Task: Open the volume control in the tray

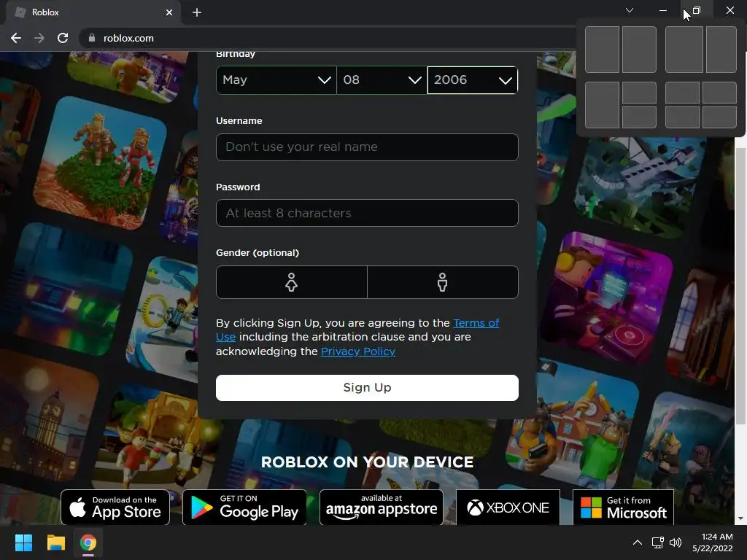Action: pyautogui.click(x=676, y=542)
